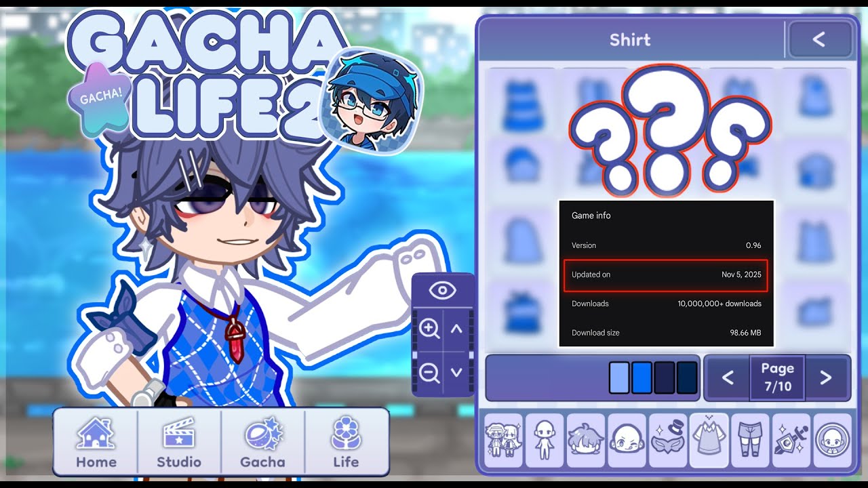Open the face expression category tab
The height and width of the screenshot is (488, 868).
pyautogui.click(x=627, y=440)
